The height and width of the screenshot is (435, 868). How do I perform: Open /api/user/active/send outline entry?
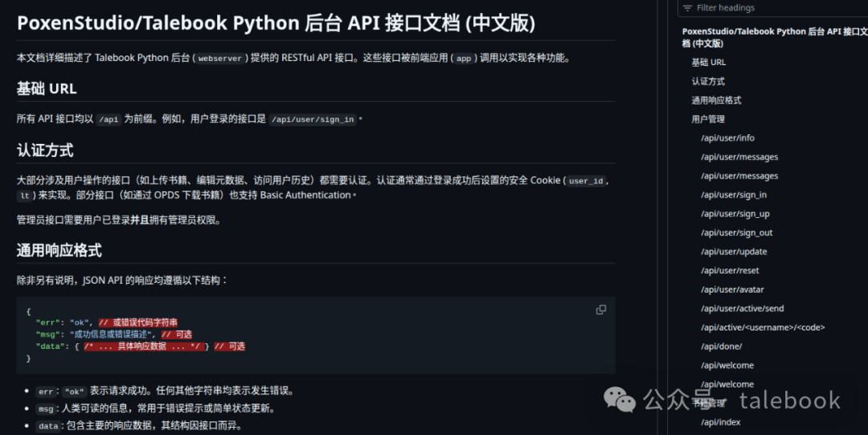pos(742,309)
